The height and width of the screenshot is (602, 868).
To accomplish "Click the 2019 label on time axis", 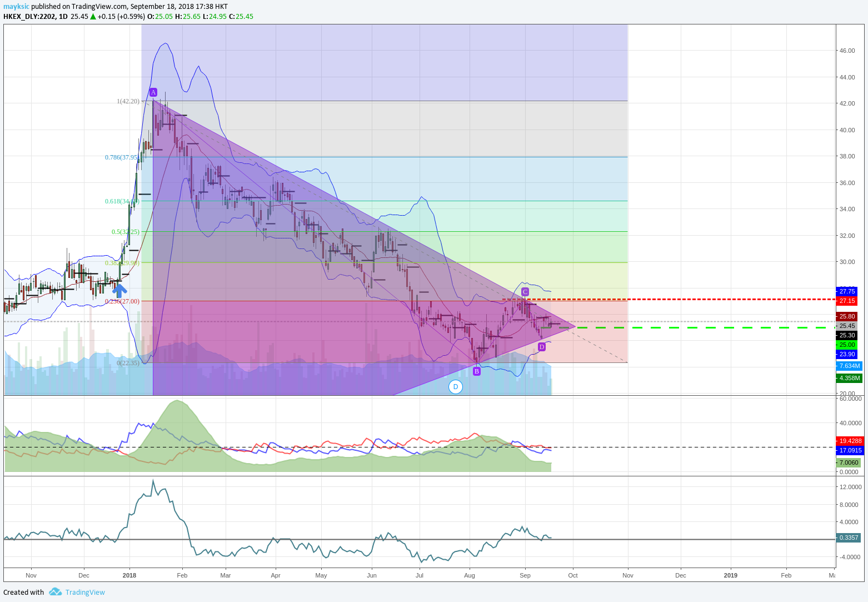I will [731, 575].
